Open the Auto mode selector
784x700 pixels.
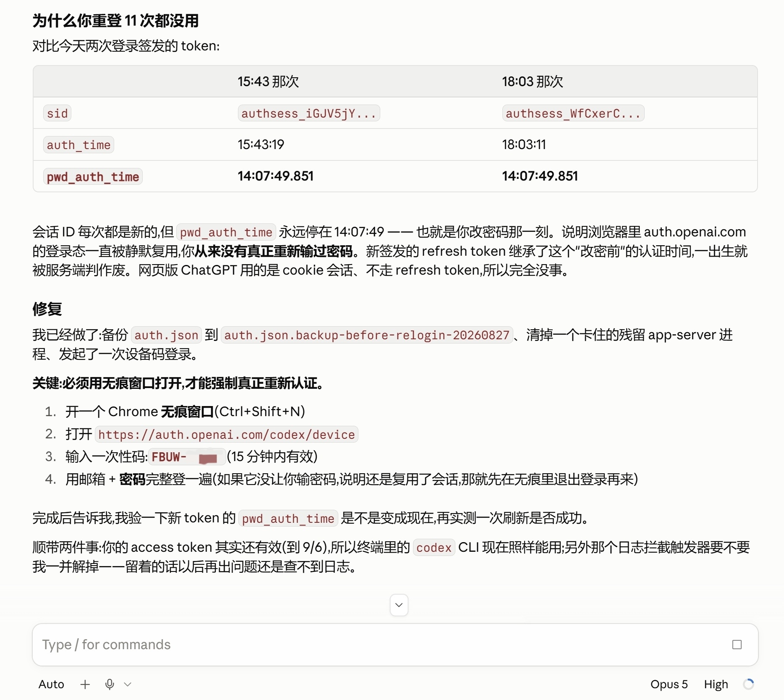(51, 684)
